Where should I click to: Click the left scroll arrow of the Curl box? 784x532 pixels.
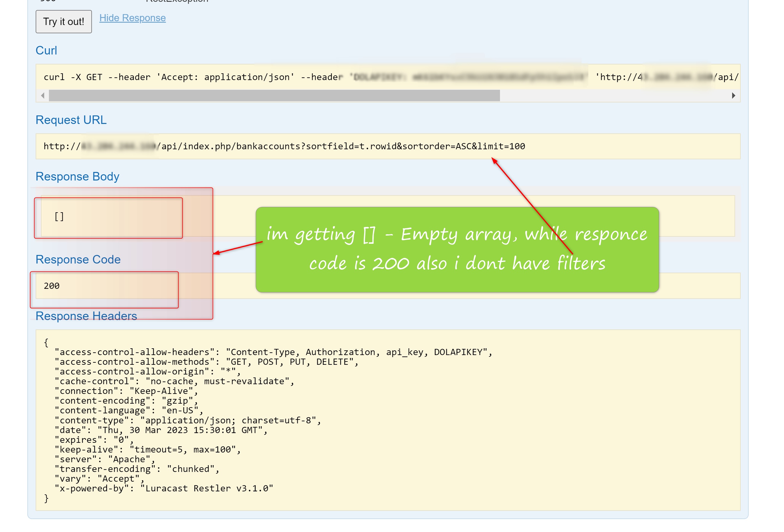[x=42, y=96]
